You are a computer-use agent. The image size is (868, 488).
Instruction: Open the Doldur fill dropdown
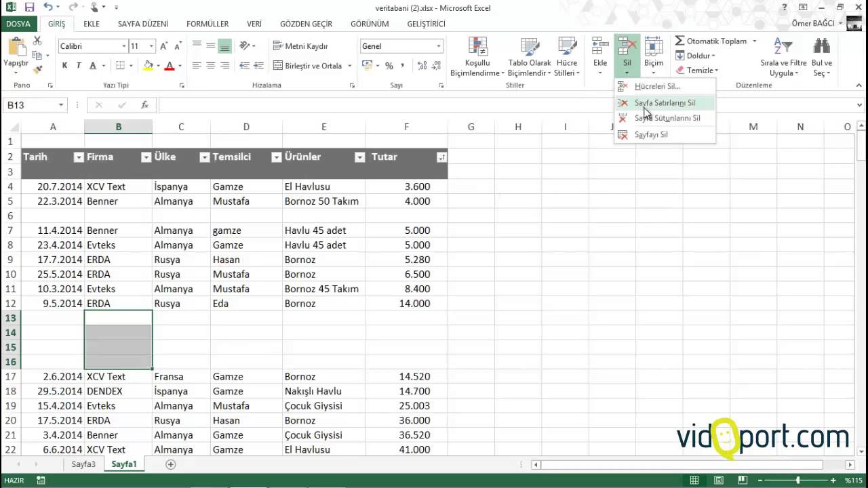pyautogui.click(x=695, y=56)
